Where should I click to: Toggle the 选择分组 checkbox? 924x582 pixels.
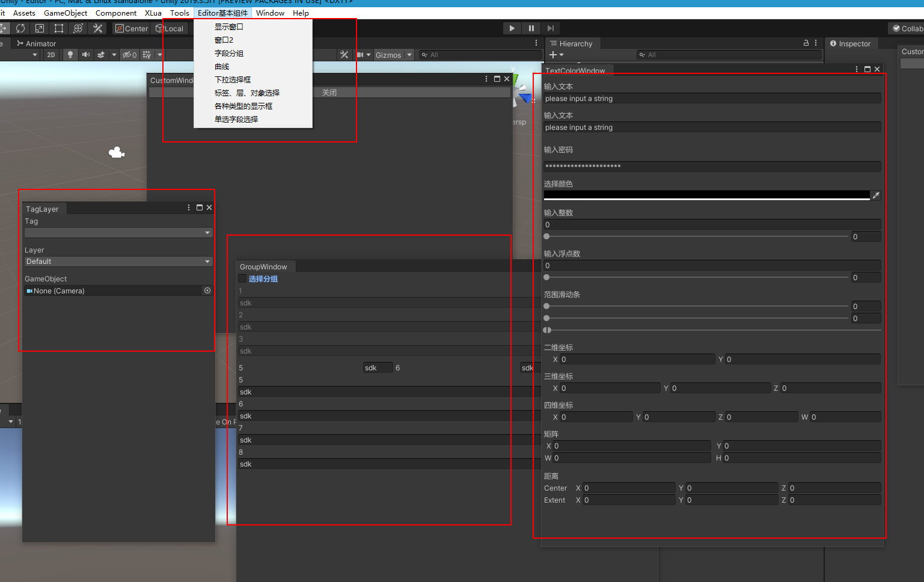pos(243,278)
